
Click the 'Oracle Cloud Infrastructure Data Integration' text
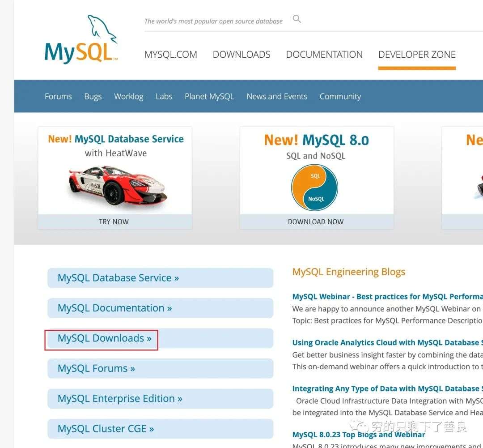[x=390, y=401]
